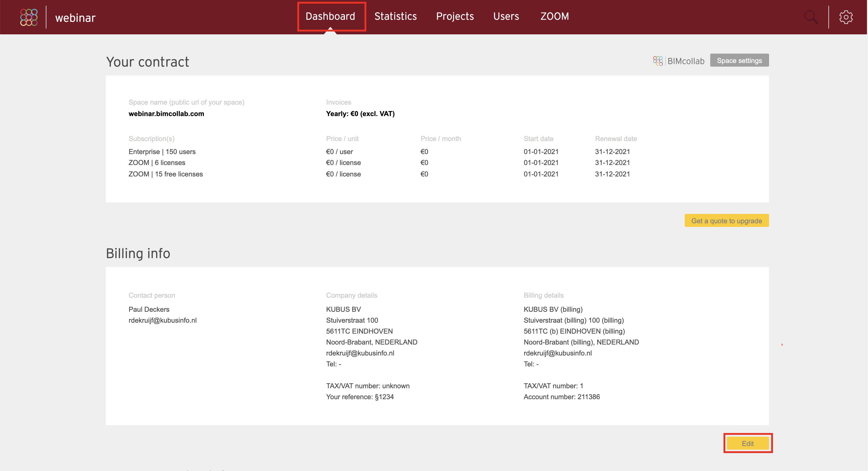868x471 pixels.
Task: Click KUBUS BV (billing) name
Action: click(x=553, y=309)
